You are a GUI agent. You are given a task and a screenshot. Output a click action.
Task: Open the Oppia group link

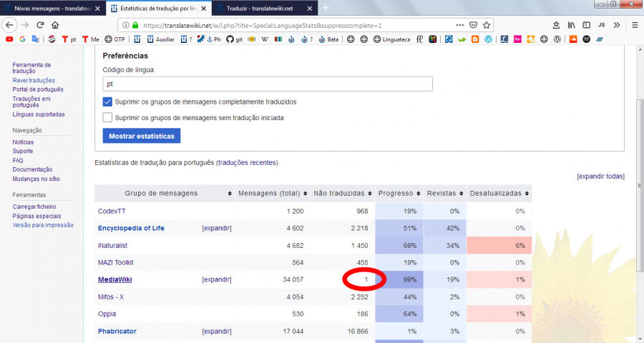(107, 314)
